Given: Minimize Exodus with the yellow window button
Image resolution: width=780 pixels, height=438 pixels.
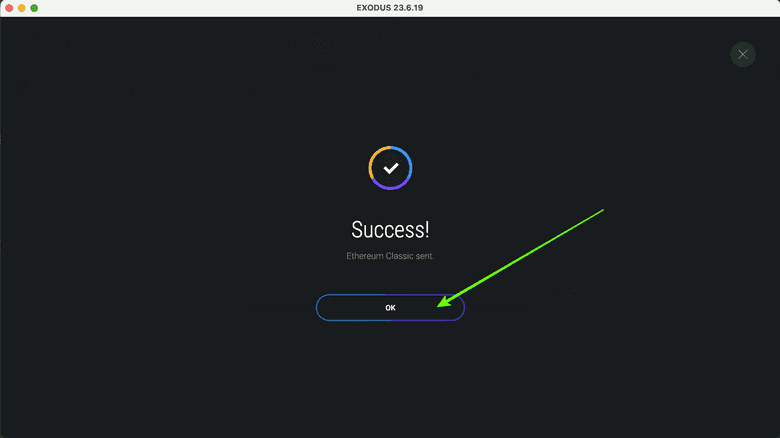Looking at the screenshot, I should click(21, 8).
